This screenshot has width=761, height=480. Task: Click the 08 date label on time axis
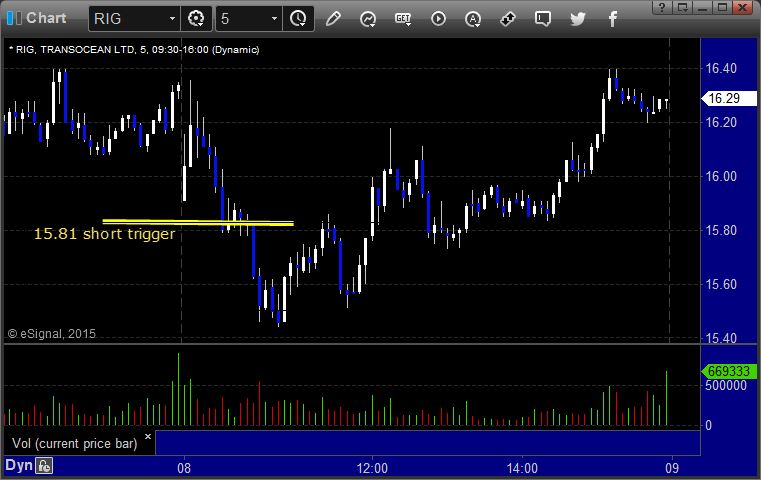pyautogui.click(x=184, y=468)
